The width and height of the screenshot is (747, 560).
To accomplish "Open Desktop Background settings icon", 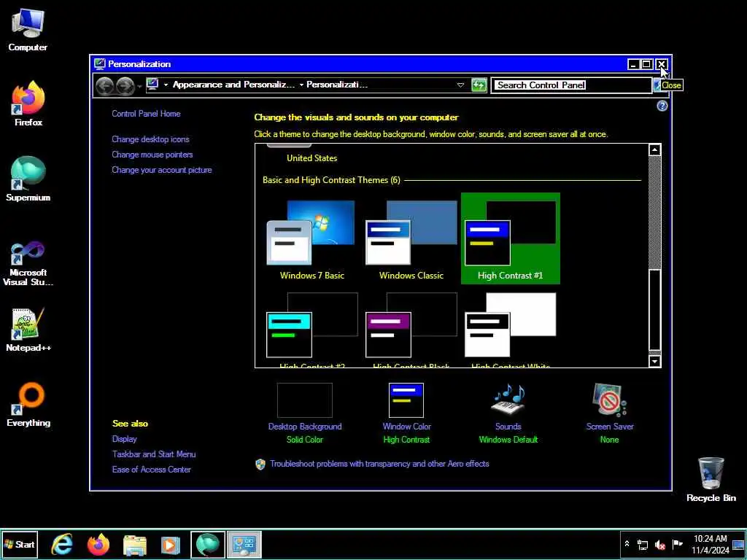I will (x=304, y=400).
